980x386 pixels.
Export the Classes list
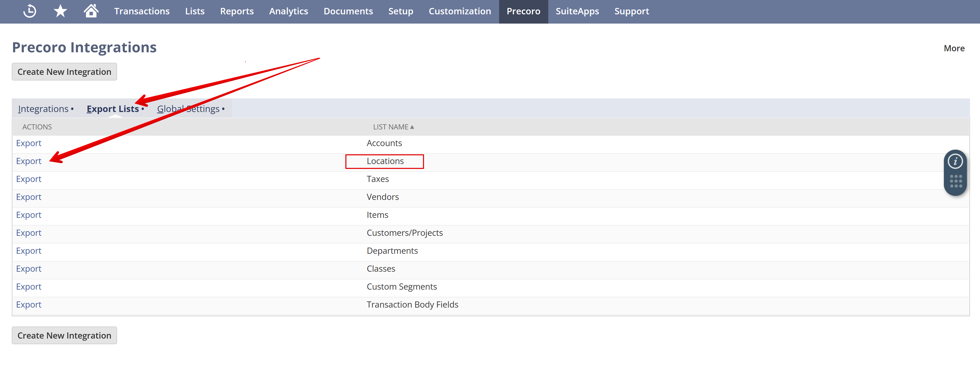28,268
